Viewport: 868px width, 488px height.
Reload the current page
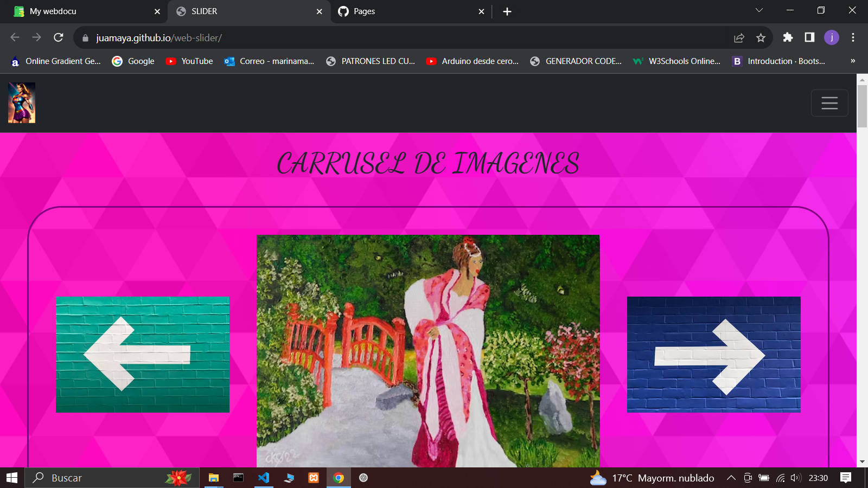tap(59, 37)
